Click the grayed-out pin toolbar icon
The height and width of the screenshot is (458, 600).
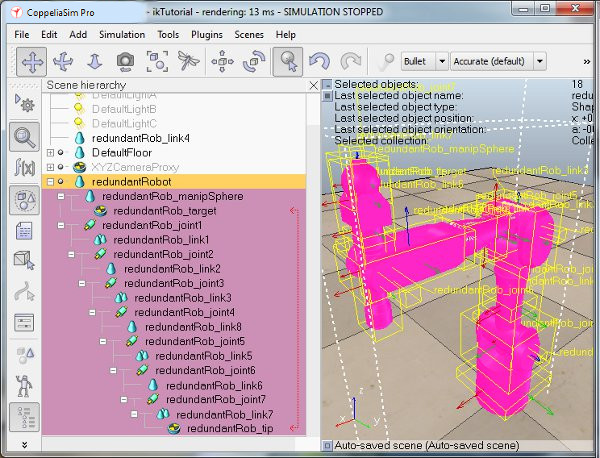(x=386, y=62)
